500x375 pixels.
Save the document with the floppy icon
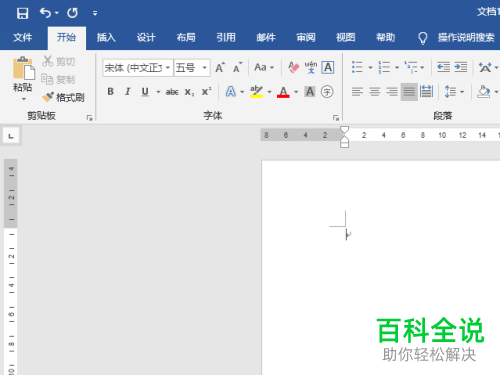click(x=22, y=13)
